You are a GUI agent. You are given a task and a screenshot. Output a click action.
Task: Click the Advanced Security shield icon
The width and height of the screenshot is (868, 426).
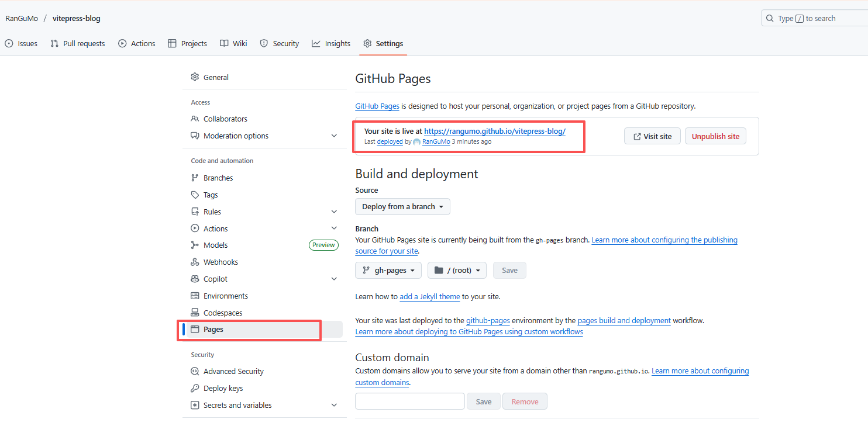(x=195, y=371)
